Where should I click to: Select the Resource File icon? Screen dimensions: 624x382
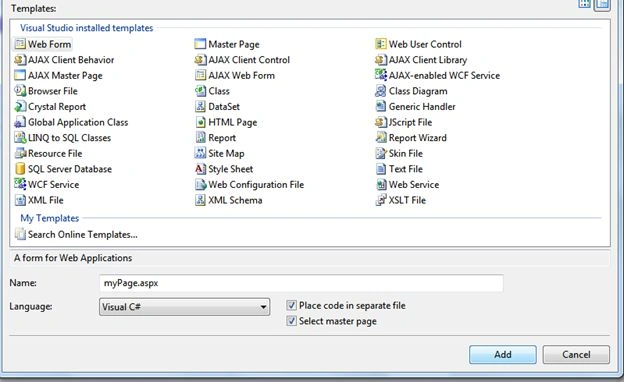[x=20, y=153]
